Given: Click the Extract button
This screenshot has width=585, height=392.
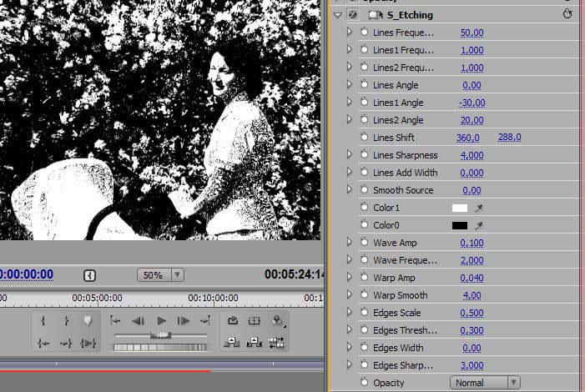Looking at the screenshot, I should coord(254,342).
